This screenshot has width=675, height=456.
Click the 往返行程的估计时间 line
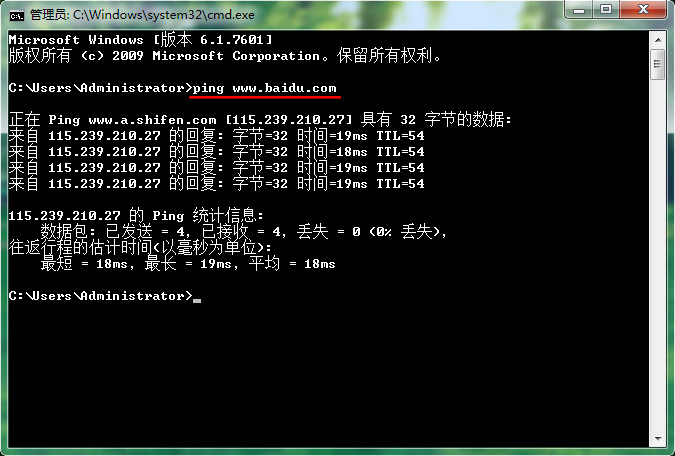click(140, 248)
